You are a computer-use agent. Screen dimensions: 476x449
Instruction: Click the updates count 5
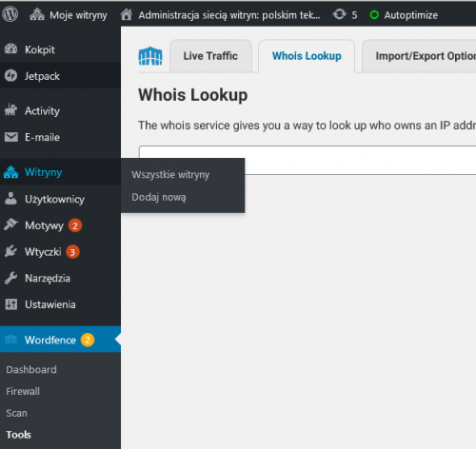[x=354, y=15]
